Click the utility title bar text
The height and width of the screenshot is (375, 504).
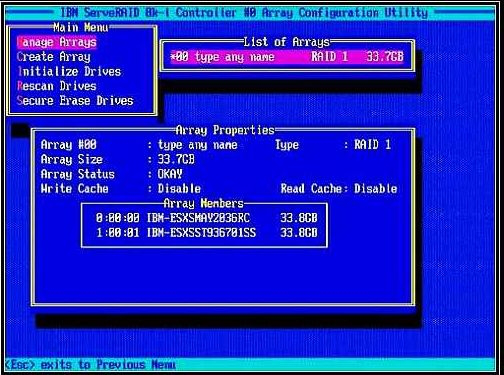(x=244, y=13)
